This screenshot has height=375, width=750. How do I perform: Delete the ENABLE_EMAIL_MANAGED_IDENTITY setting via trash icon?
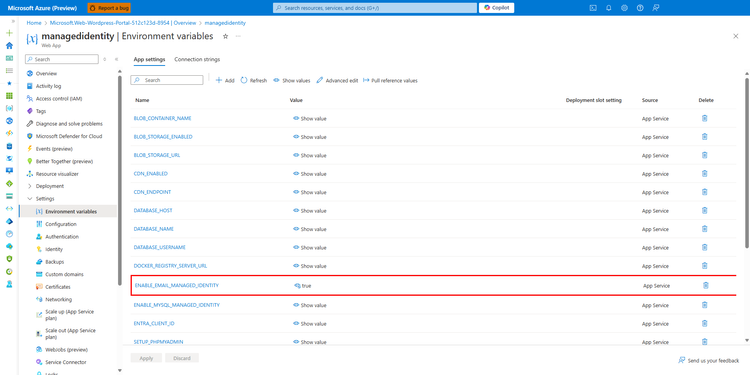[705, 286]
